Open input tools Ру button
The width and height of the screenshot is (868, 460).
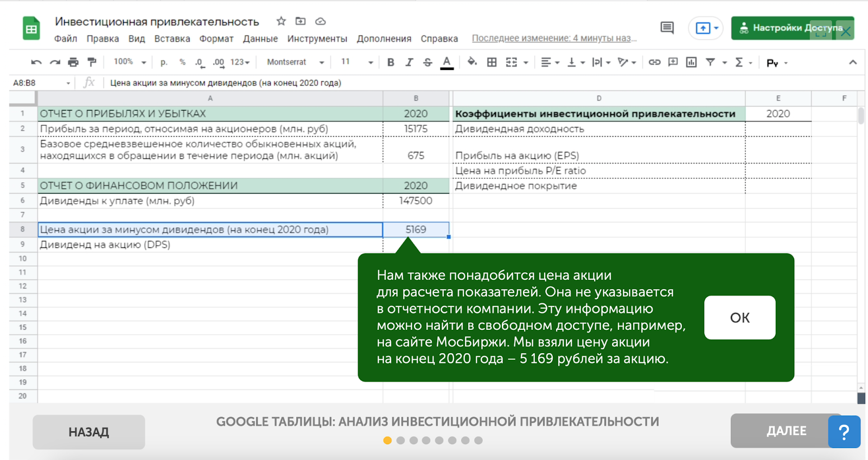coord(772,63)
